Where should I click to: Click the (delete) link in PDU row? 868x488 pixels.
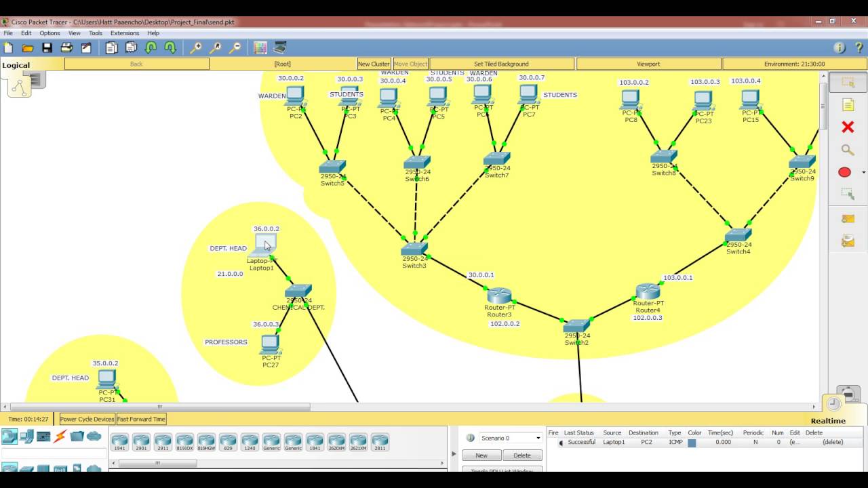(x=833, y=442)
